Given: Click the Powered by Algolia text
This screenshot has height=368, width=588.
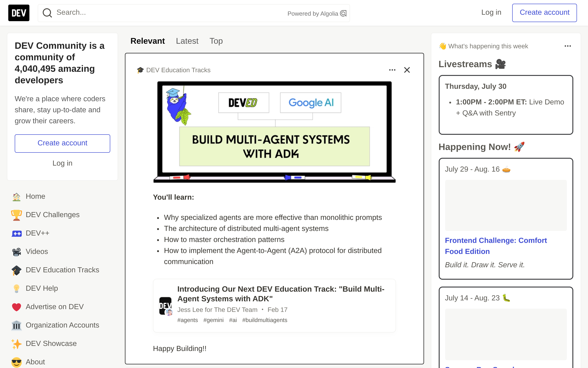Looking at the screenshot, I should (313, 14).
